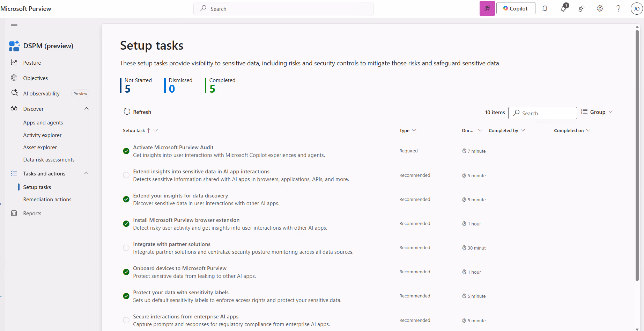Click the Copilot button
The image size is (644, 331).
pos(516,8)
